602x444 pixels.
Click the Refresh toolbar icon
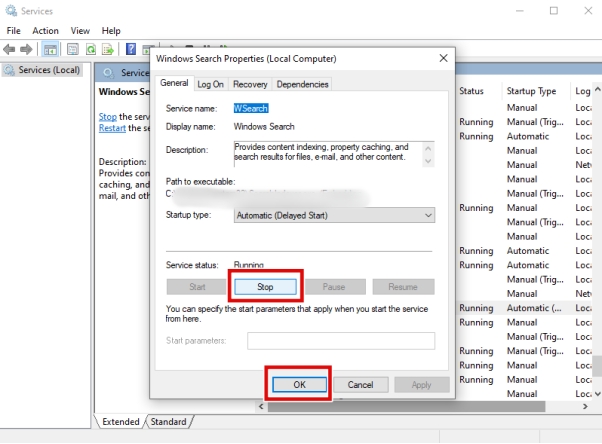click(90, 49)
